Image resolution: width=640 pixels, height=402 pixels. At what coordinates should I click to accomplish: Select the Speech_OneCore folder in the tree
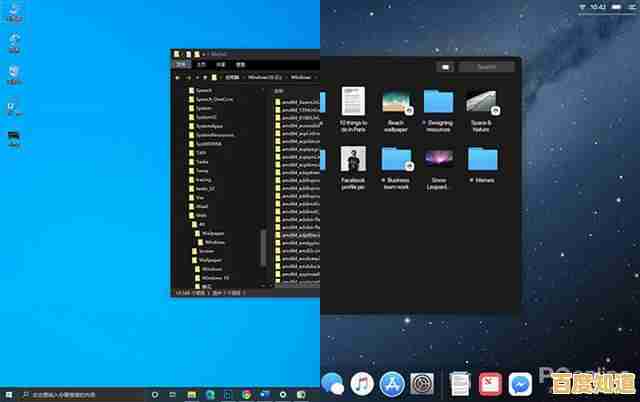coord(211,99)
